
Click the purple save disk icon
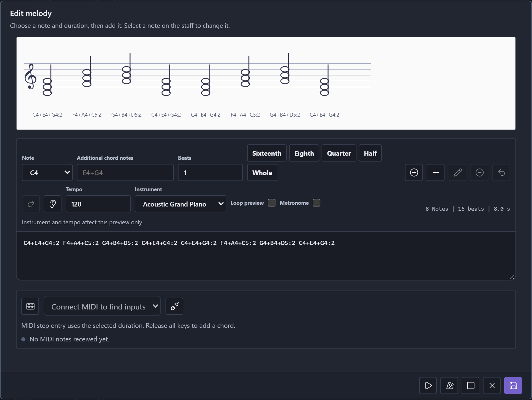coord(513,386)
